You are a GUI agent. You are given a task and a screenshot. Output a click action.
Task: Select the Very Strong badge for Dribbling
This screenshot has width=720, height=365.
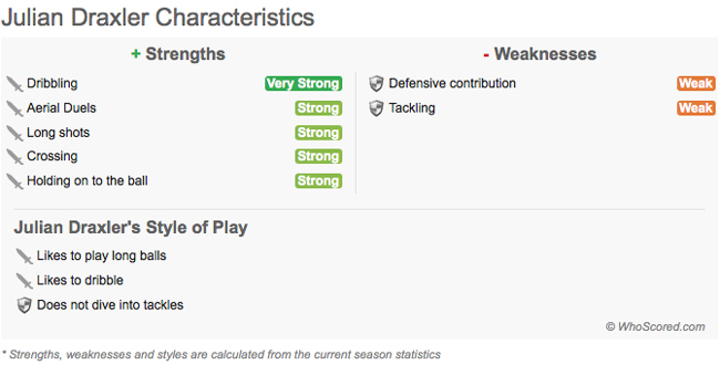(303, 84)
